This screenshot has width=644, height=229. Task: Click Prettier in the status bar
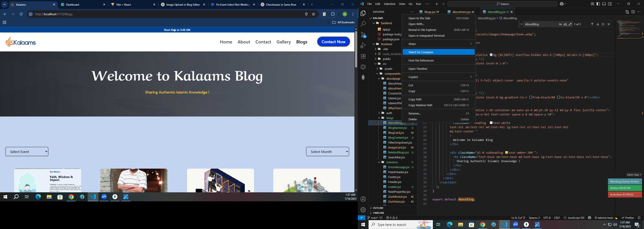pos(628,218)
